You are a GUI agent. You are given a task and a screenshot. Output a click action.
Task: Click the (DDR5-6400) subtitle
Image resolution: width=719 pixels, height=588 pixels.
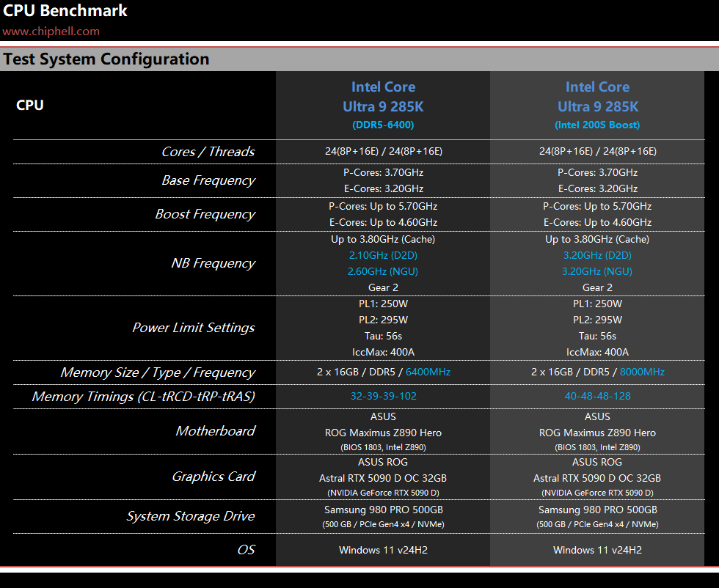(x=383, y=125)
